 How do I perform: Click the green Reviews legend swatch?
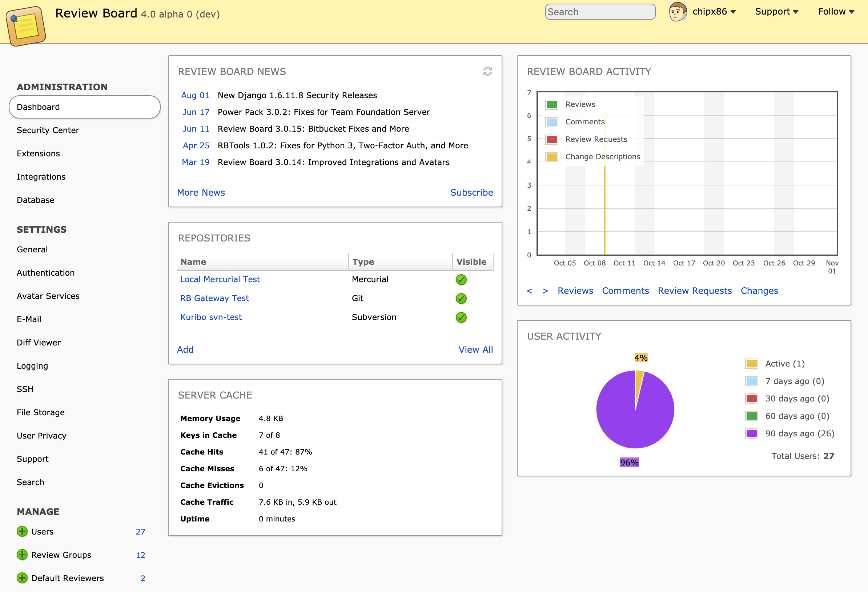552,105
